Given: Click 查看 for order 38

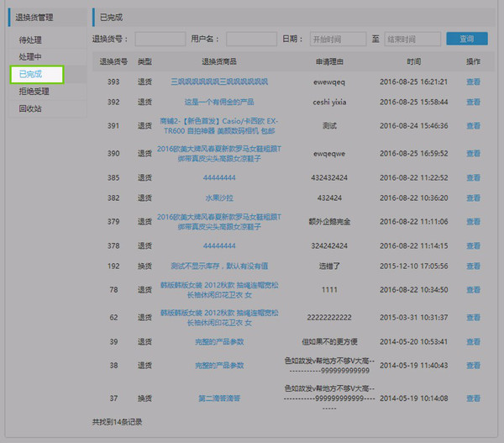Looking at the screenshot, I should click(473, 366).
